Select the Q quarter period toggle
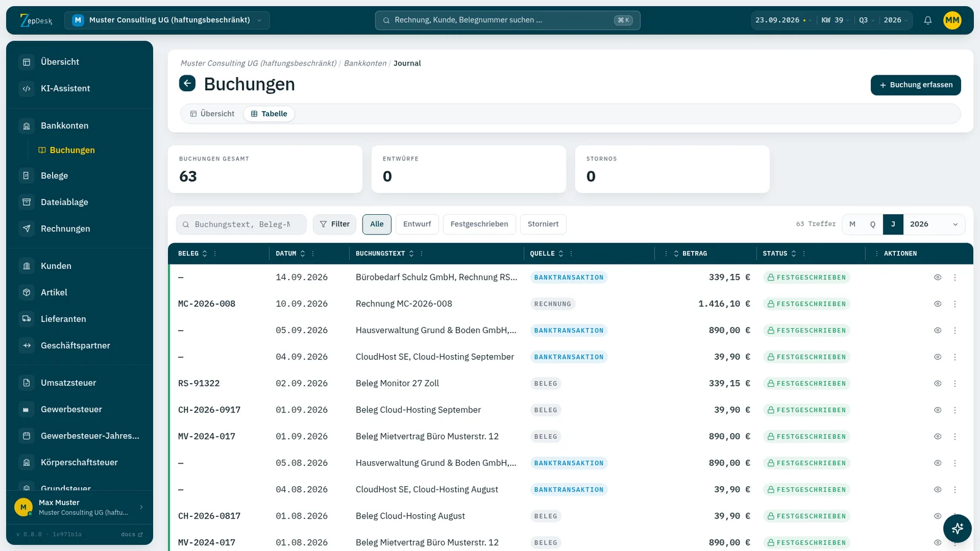This screenshot has width=980, height=551. [x=873, y=224]
